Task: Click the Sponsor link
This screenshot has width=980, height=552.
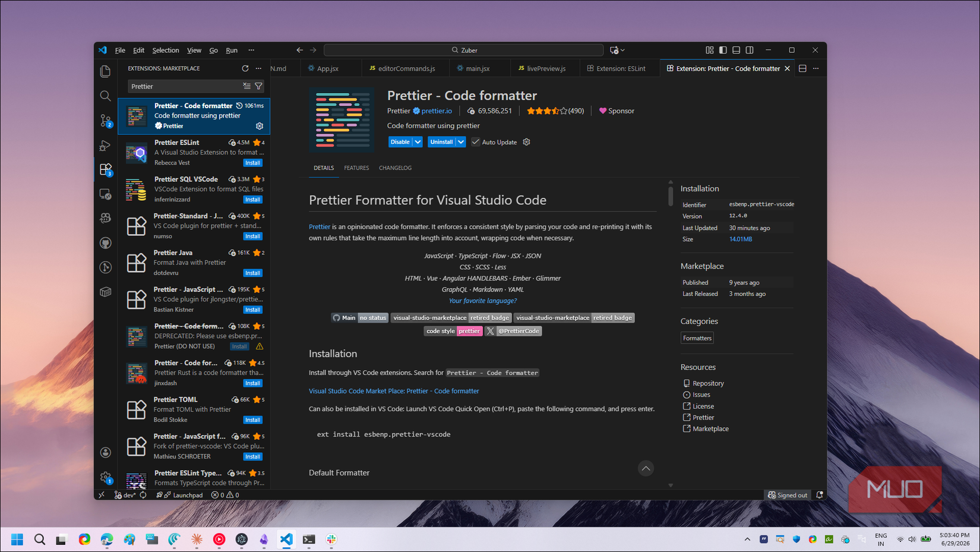Action: click(617, 111)
